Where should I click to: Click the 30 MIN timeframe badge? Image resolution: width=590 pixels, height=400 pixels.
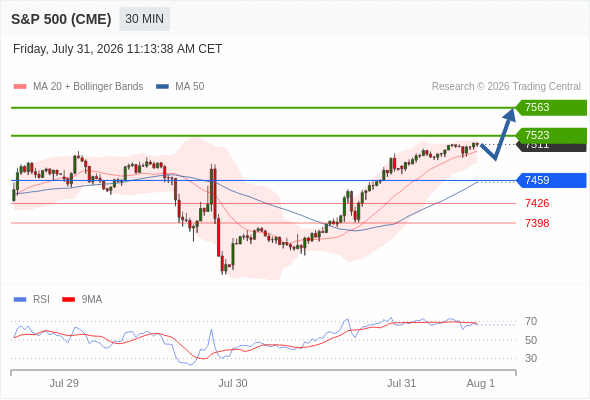coord(144,19)
